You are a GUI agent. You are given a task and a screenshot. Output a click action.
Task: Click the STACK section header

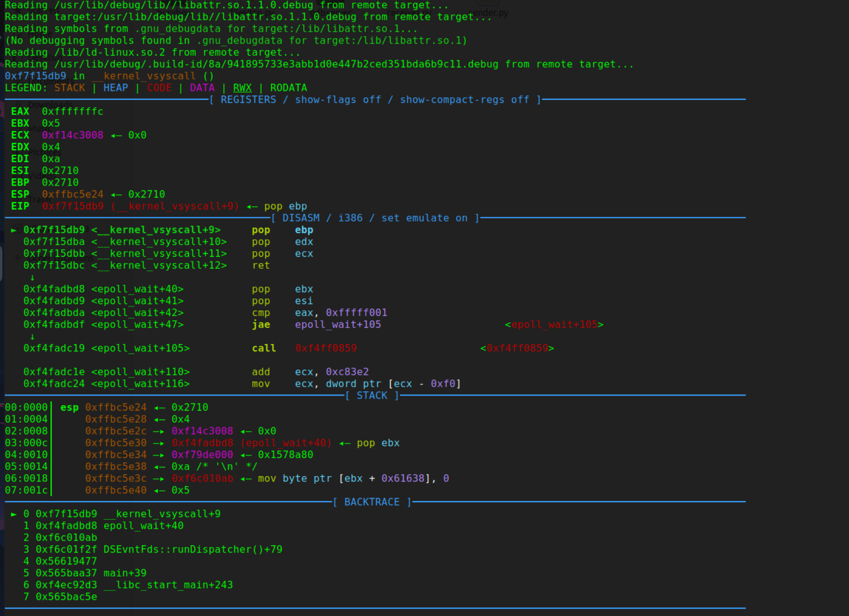pos(372,396)
